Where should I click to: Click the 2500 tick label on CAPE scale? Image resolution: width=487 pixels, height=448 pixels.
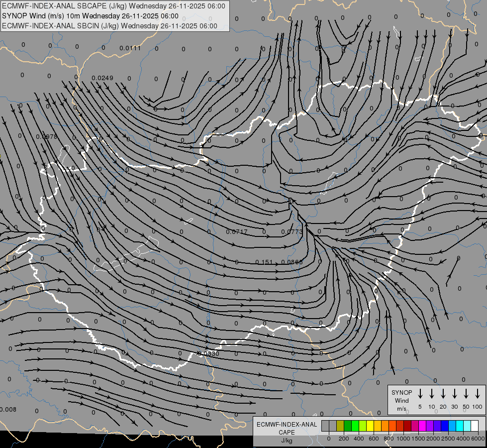[448, 439]
